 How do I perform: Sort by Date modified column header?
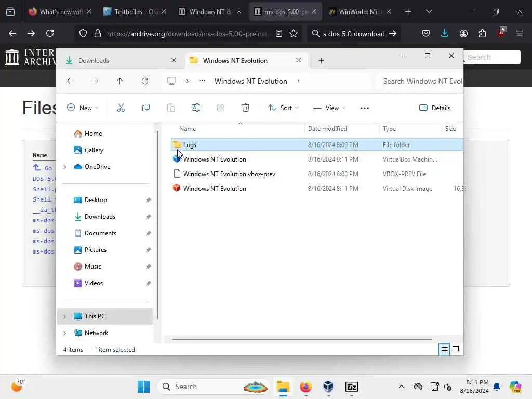pos(327,129)
